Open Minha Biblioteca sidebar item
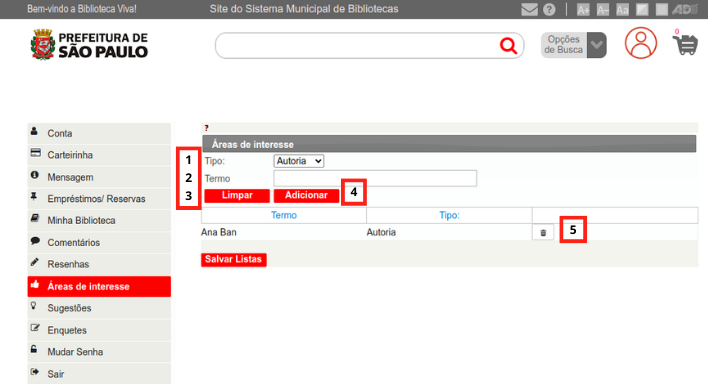708x384 pixels. [x=99, y=220]
